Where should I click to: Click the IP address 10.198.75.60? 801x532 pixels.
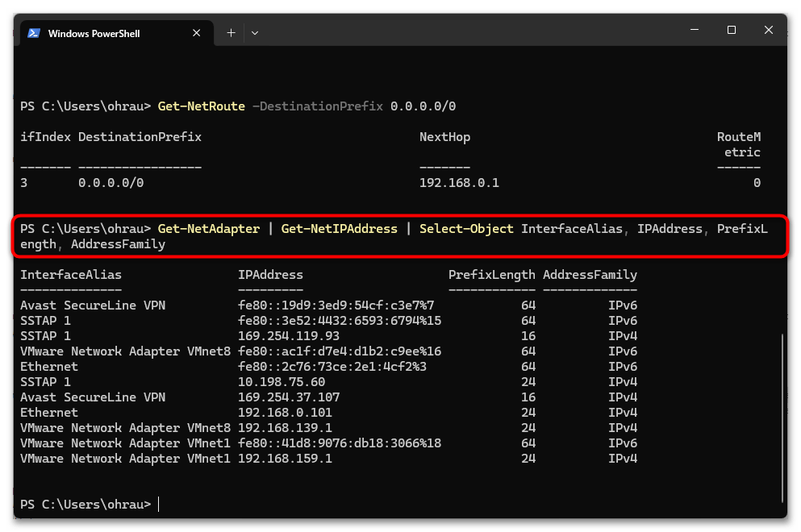[282, 382]
